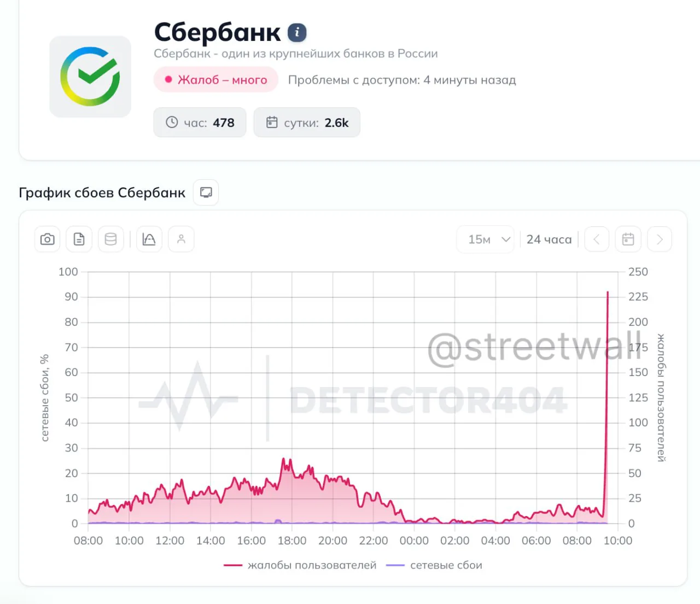The height and width of the screenshot is (604, 700).
Task: Select the 24 часа time range
Action: (x=549, y=239)
